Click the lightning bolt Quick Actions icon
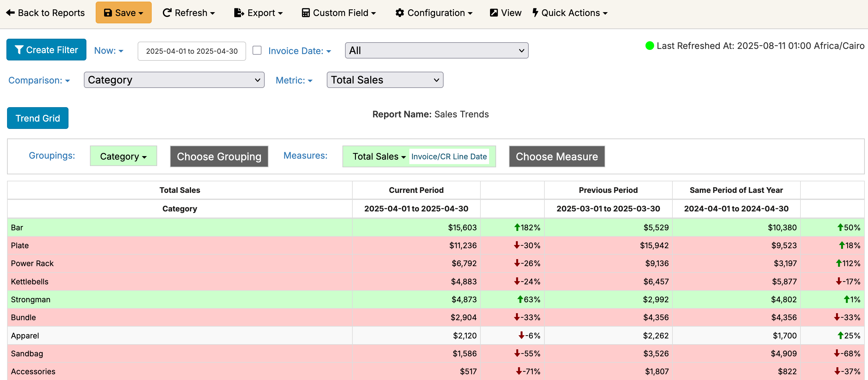Screen dimensions: 868x380 535,13
